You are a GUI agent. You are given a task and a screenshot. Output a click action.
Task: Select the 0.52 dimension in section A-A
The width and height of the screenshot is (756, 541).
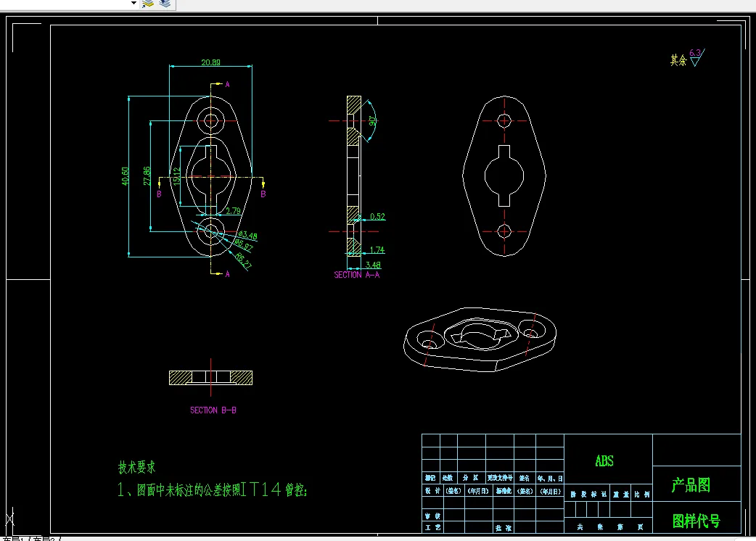(377, 216)
